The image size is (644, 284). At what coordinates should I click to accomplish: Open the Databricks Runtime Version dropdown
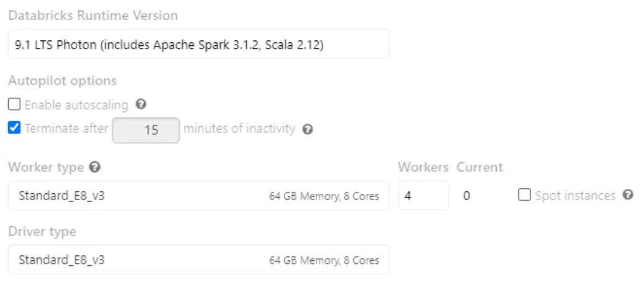(199, 44)
